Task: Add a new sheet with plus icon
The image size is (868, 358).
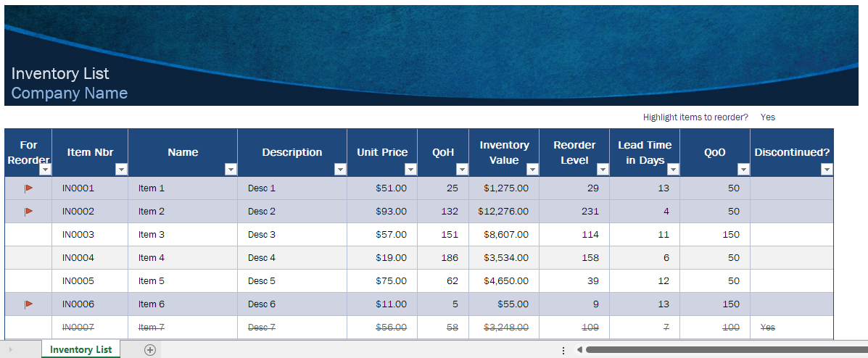Action: click(150, 350)
